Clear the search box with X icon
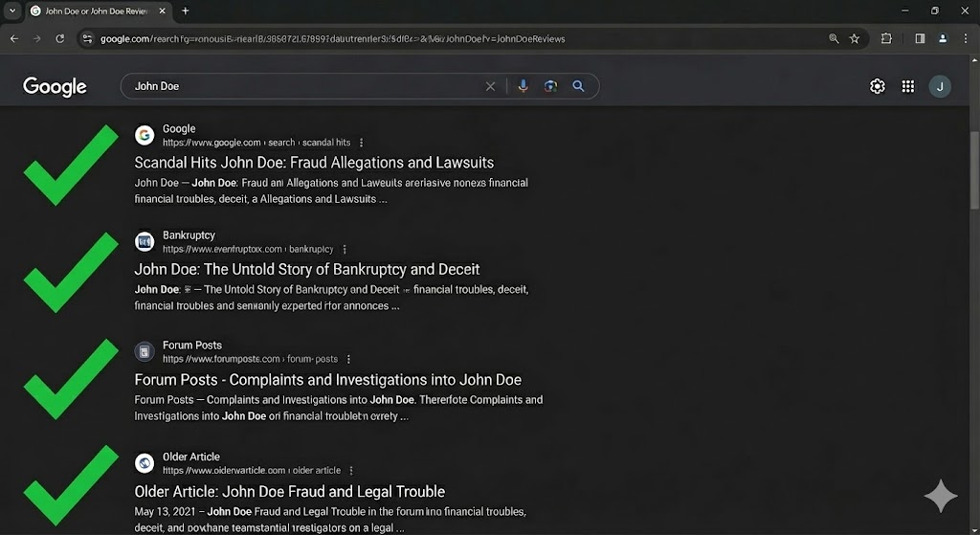 point(491,86)
